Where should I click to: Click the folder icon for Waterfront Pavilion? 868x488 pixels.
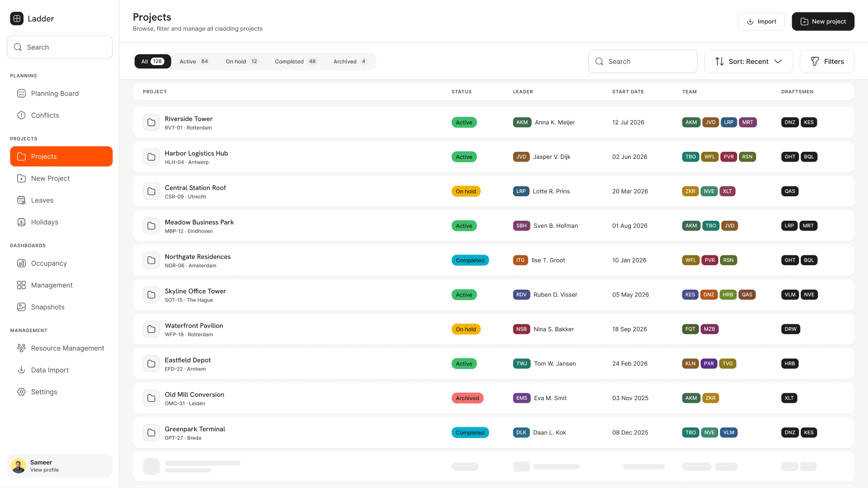(x=151, y=329)
